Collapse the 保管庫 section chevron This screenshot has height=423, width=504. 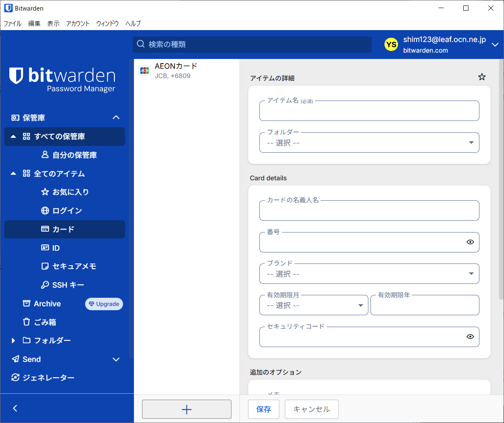click(x=116, y=118)
